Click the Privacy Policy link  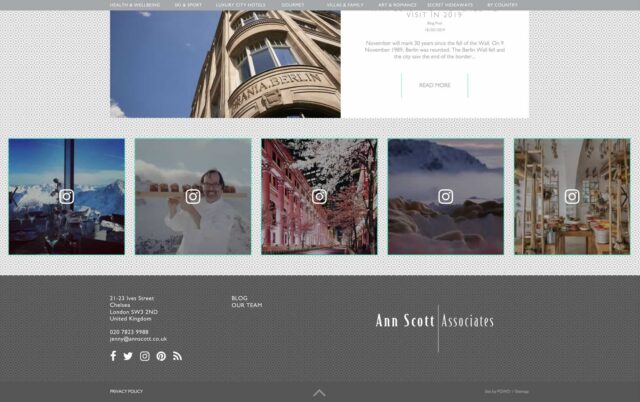tap(126, 391)
